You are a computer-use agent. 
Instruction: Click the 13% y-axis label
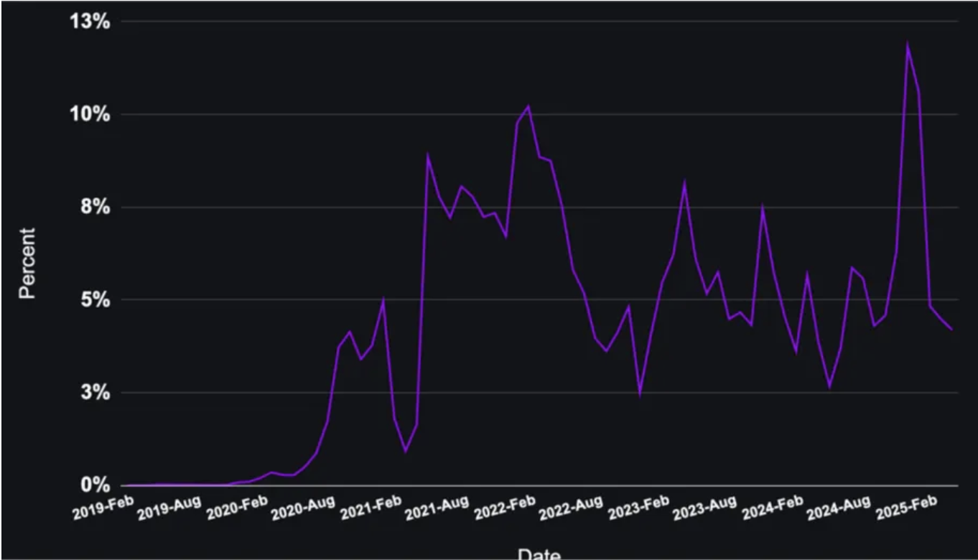[x=89, y=22]
